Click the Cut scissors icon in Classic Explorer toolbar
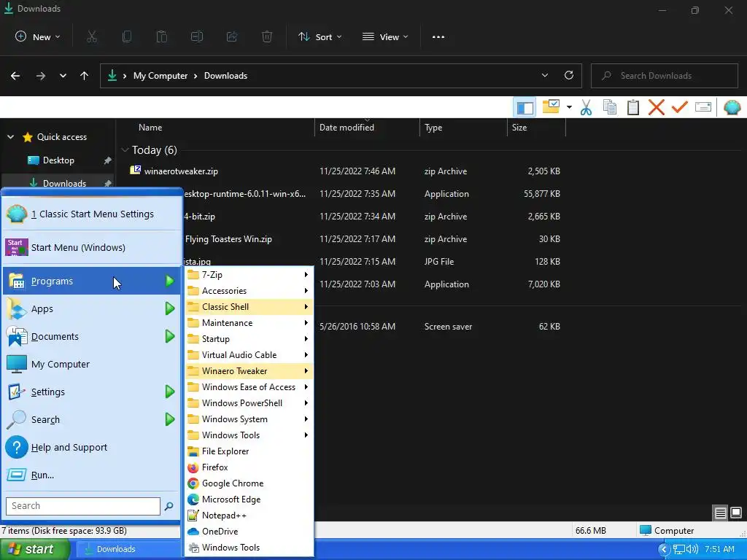 [x=586, y=108]
